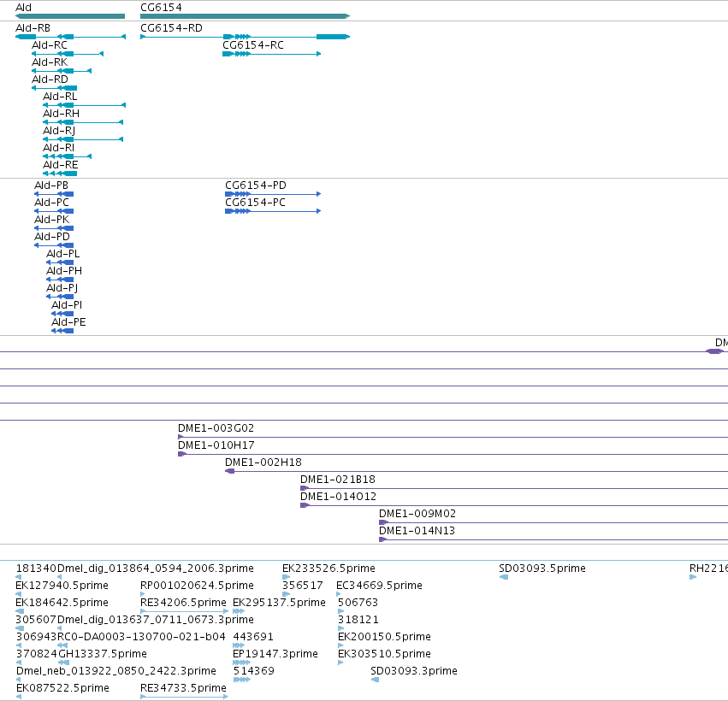Click the 318121 EST label
The width and height of the screenshot is (728, 701).
pyautogui.click(x=358, y=620)
